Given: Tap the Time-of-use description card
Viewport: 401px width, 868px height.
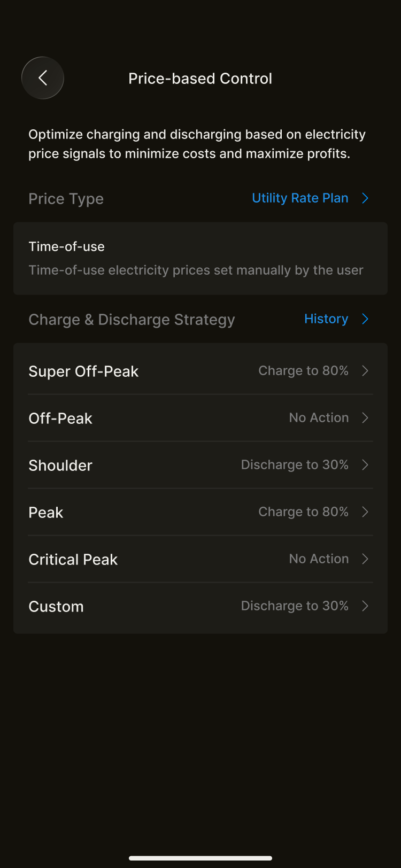Looking at the screenshot, I should point(200,259).
